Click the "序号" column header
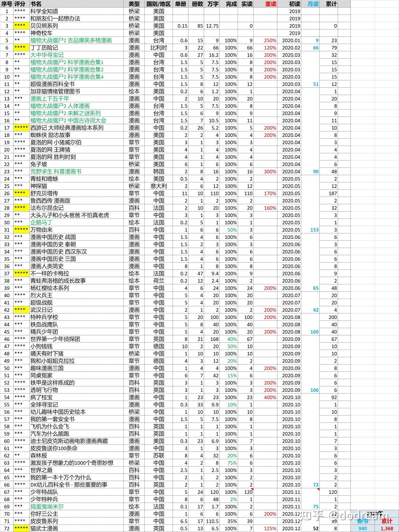Screen dimensions: 399x532 tap(7, 4)
